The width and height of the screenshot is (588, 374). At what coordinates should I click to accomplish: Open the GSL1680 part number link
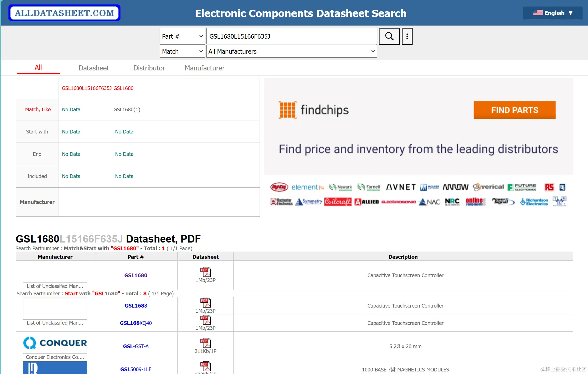[136, 275]
